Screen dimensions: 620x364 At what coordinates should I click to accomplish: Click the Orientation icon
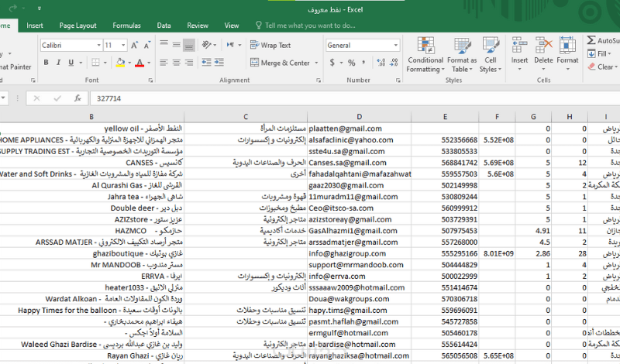click(x=206, y=45)
